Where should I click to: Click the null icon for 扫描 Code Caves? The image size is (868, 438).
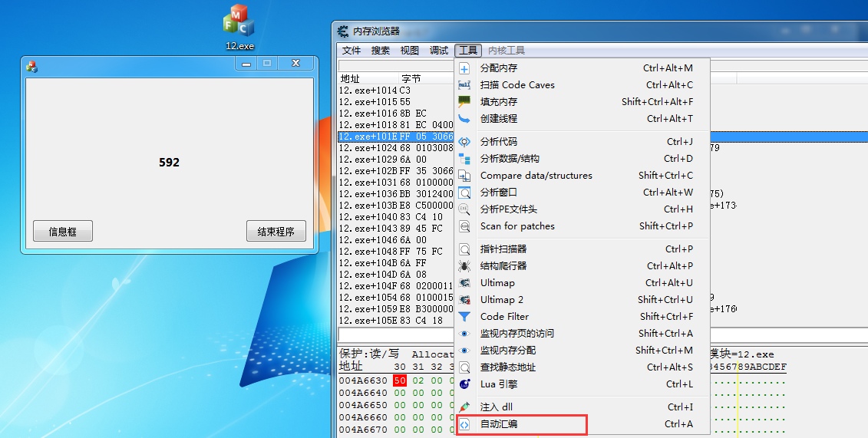464,85
